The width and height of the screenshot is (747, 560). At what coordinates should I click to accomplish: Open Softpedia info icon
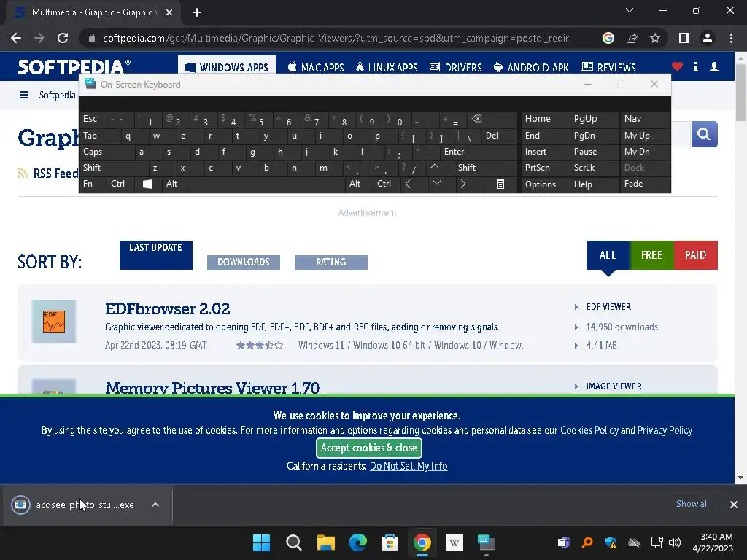click(x=695, y=66)
